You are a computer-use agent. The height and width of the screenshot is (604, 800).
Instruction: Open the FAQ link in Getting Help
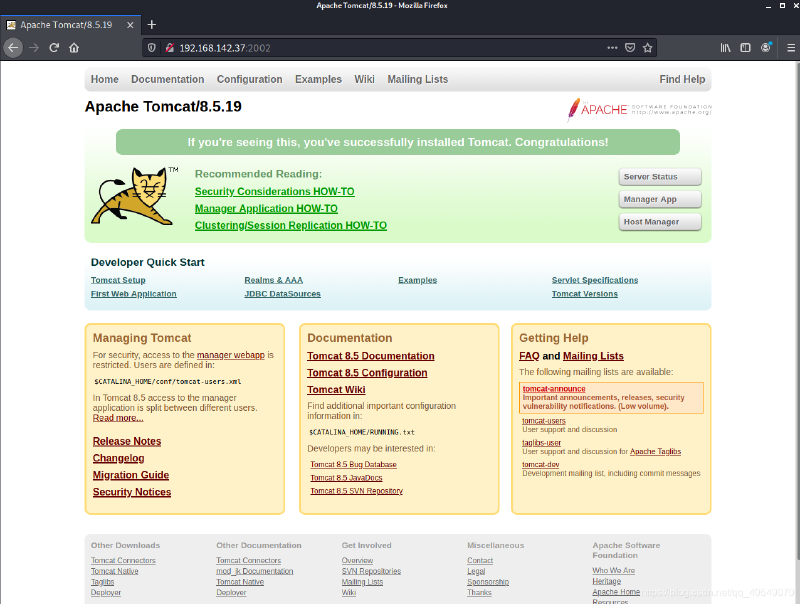coord(529,356)
